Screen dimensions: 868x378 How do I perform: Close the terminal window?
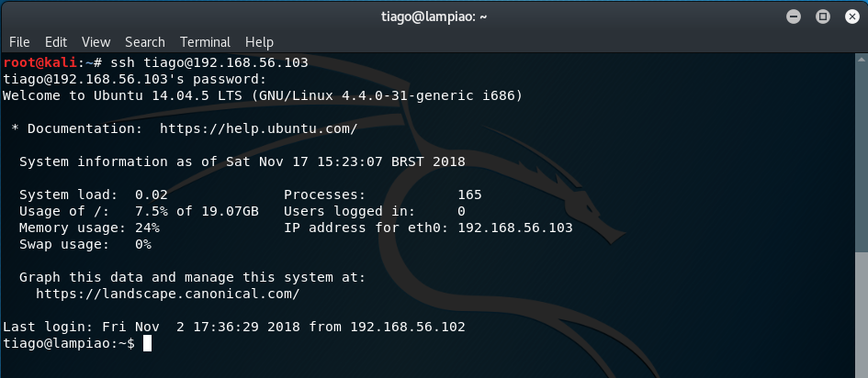(852, 17)
